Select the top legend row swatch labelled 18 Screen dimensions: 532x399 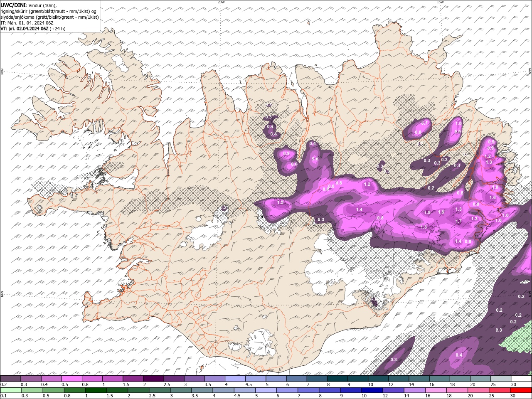coord(460,379)
